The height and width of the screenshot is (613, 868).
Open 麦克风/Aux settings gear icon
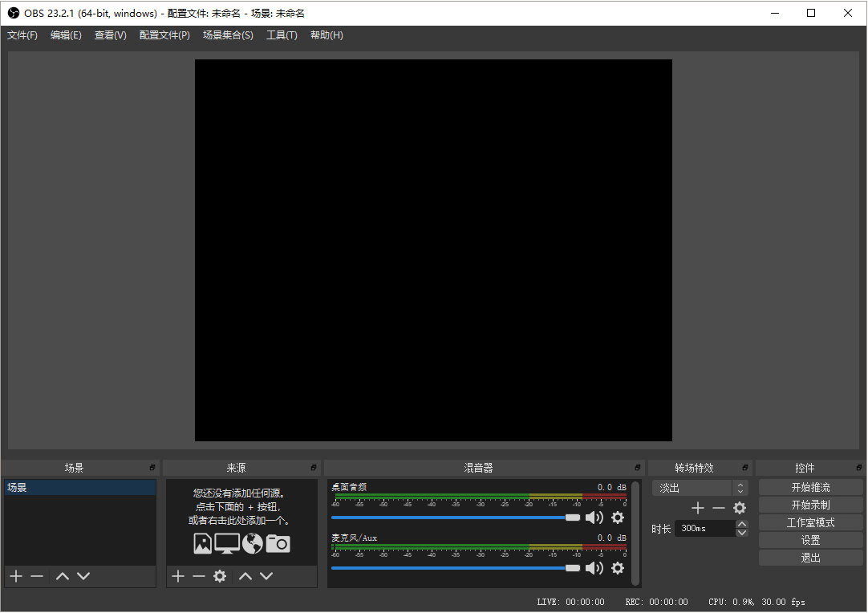pos(618,568)
